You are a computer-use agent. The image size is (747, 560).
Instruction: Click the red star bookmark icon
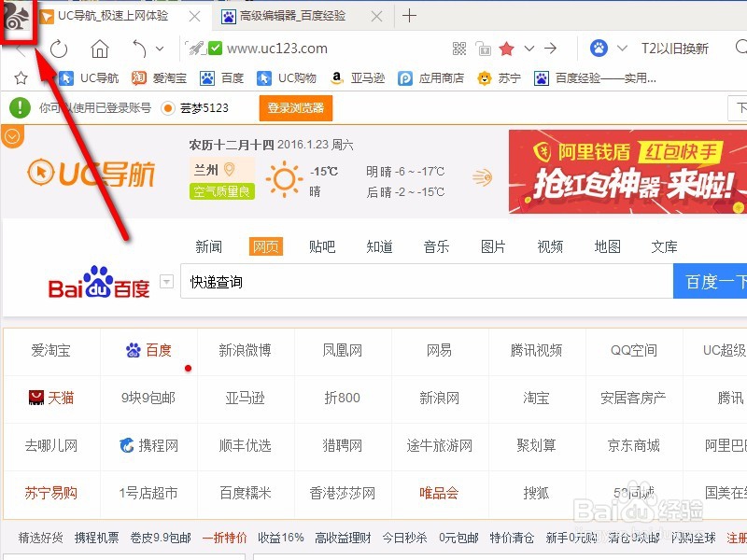tap(506, 49)
